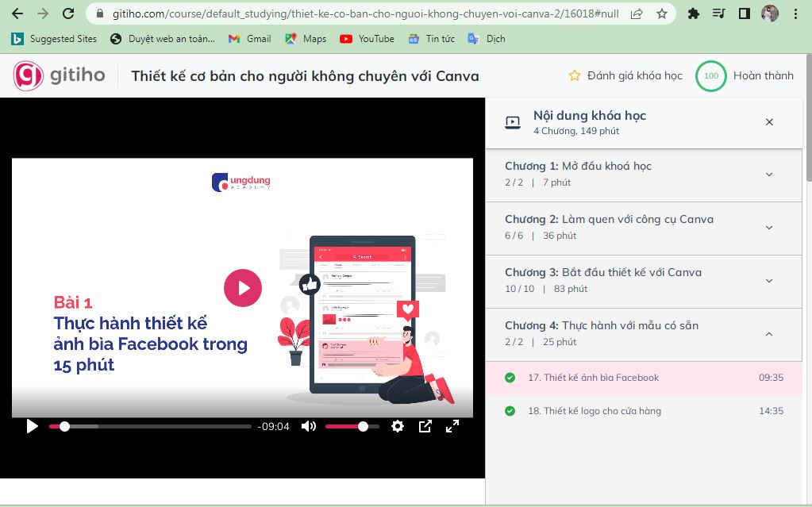Viewport: 812px width, 507px height.
Task: Close the Nội dung khóa học panel
Action: click(768, 122)
